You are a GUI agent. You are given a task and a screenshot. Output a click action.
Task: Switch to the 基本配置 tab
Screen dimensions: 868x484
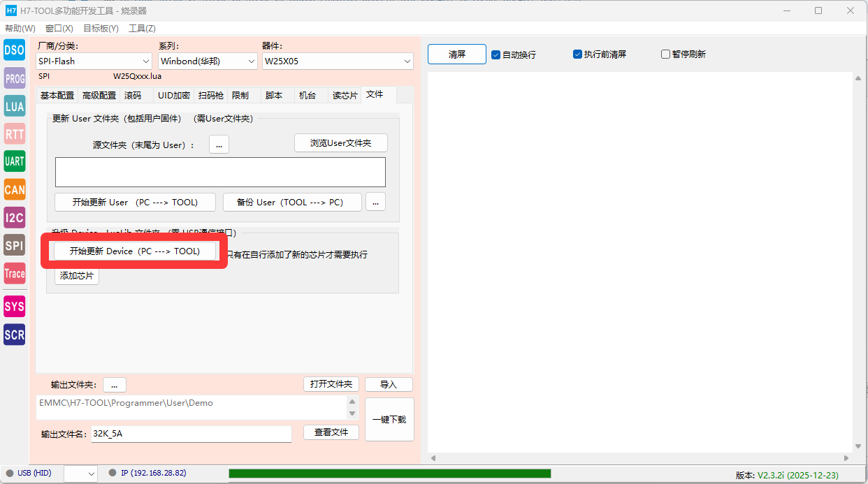(x=57, y=96)
